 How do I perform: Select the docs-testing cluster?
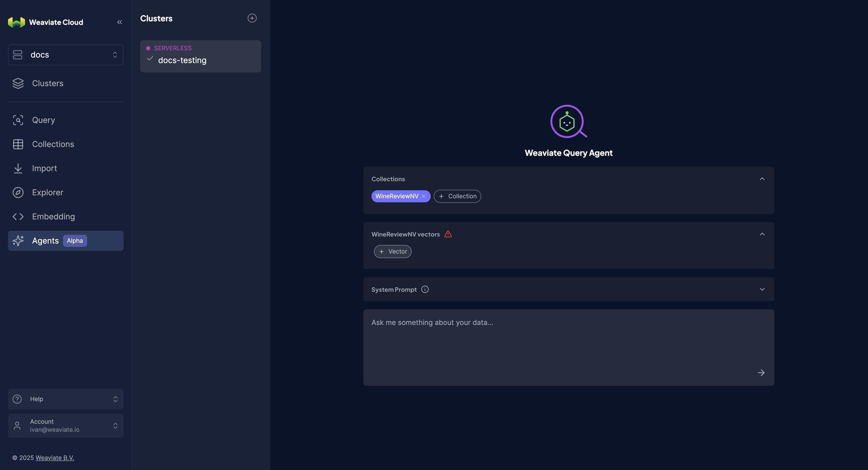coord(200,56)
